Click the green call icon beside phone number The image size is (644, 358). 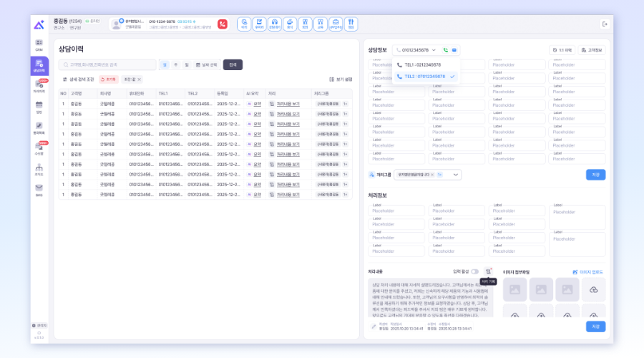click(445, 50)
